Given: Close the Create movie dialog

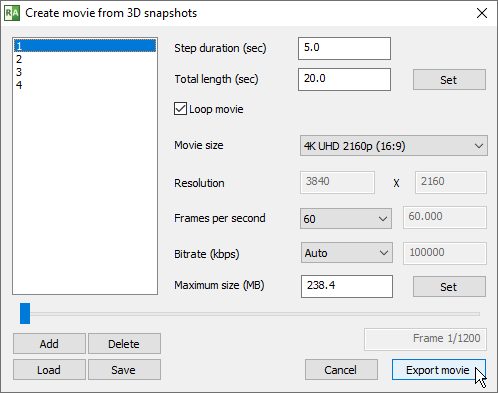Looking at the screenshot, I should point(482,13).
